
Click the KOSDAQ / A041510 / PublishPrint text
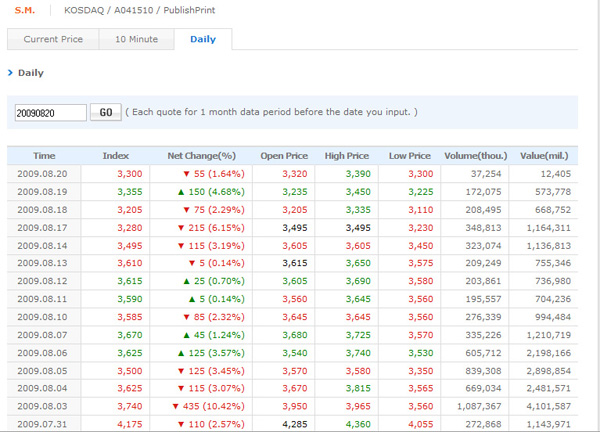(139, 10)
